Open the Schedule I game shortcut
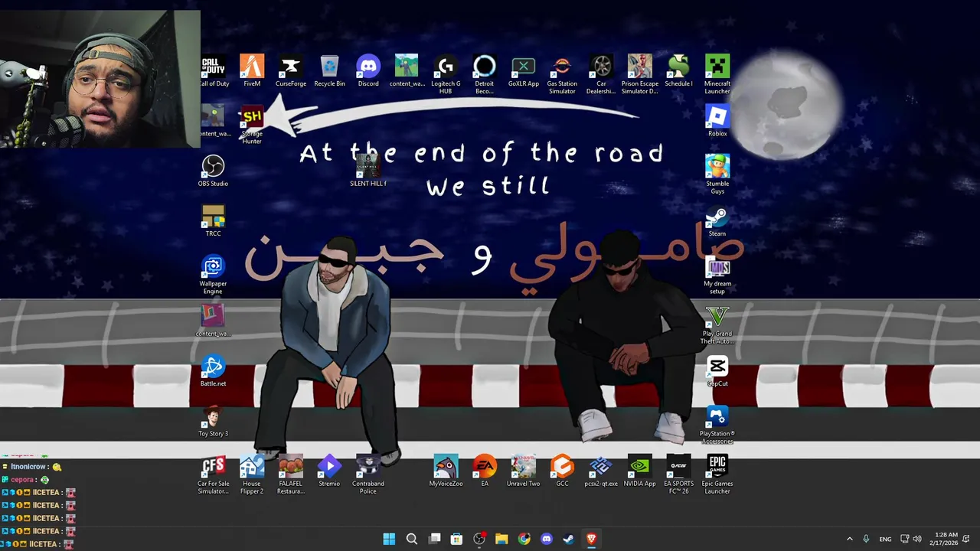The width and height of the screenshot is (980, 551). [x=678, y=70]
